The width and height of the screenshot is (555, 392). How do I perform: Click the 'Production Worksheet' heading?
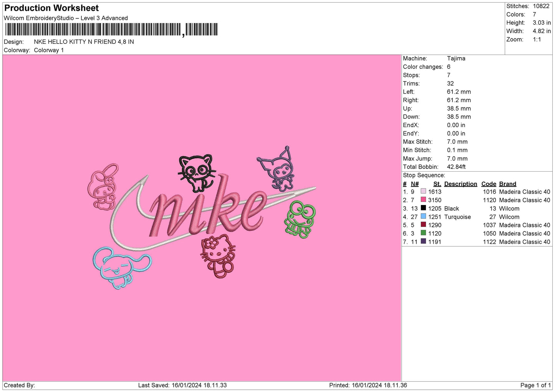[51, 8]
